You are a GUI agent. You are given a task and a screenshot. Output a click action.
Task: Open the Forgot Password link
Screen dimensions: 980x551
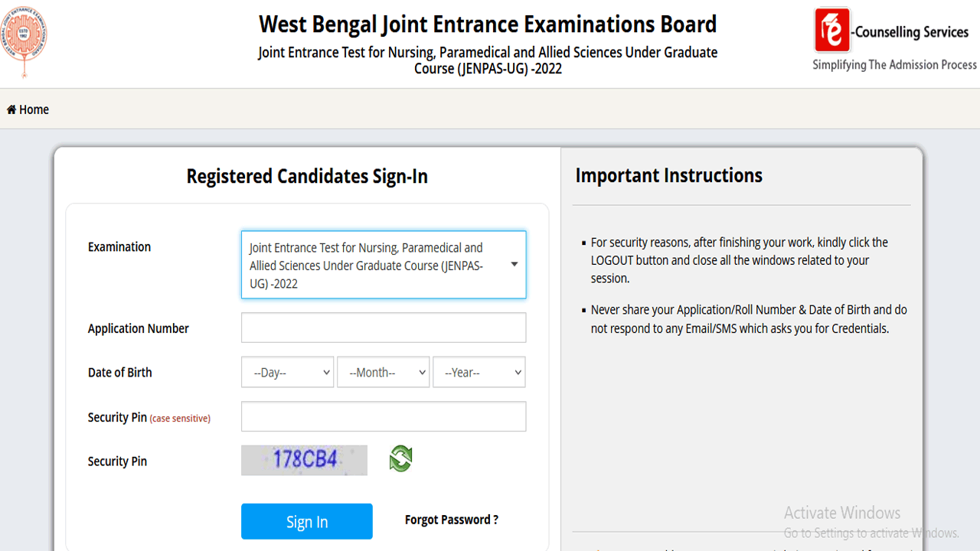point(451,520)
